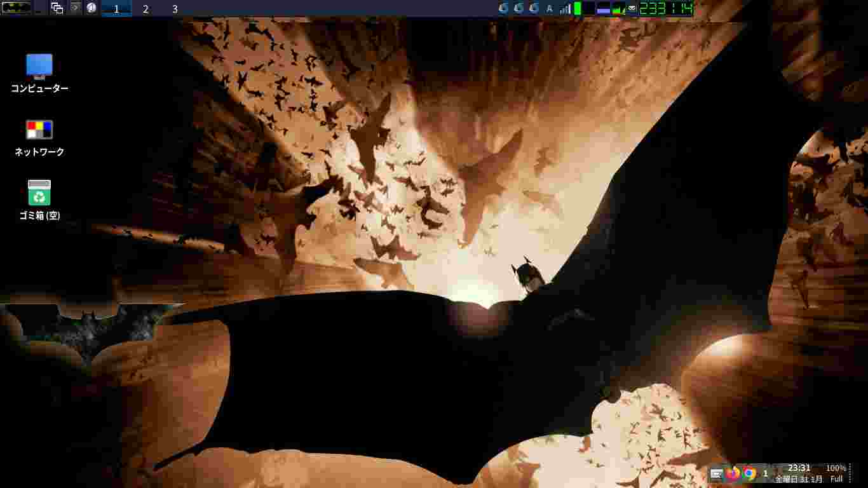Click the round globe icon beside workspace 1
The height and width of the screenshot is (488, 868).
pyautogui.click(x=92, y=8)
